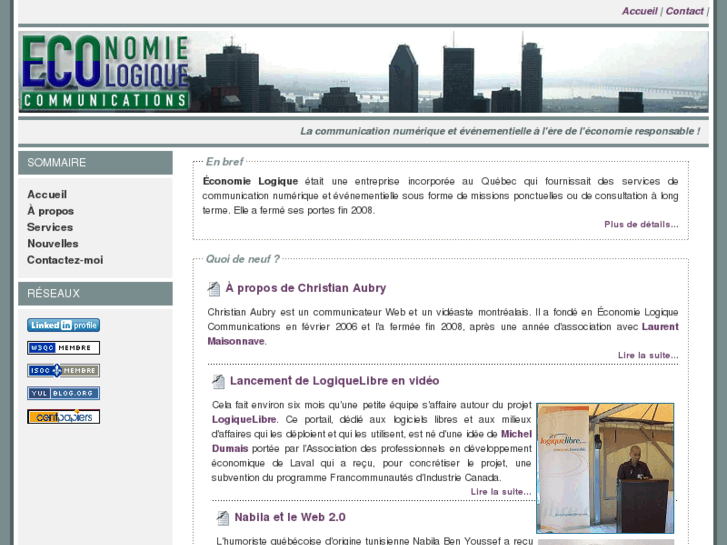Click the Économie Logique Communications logo
Screen dimensions: 727x545
click(105, 72)
